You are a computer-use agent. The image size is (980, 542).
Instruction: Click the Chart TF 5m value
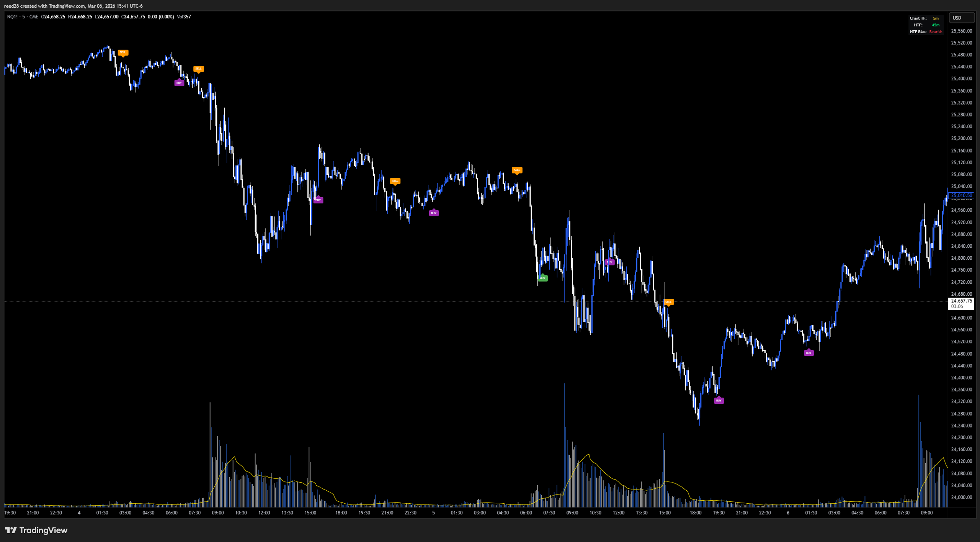pyautogui.click(x=936, y=18)
